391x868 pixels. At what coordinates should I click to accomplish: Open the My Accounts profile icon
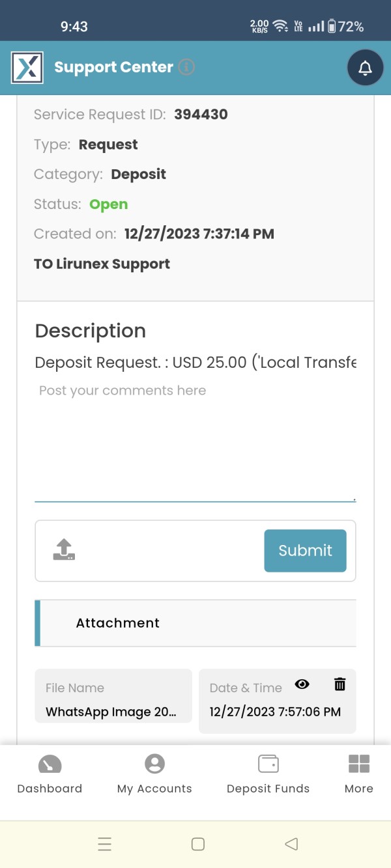pyautogui.click(x=154, y=763)
